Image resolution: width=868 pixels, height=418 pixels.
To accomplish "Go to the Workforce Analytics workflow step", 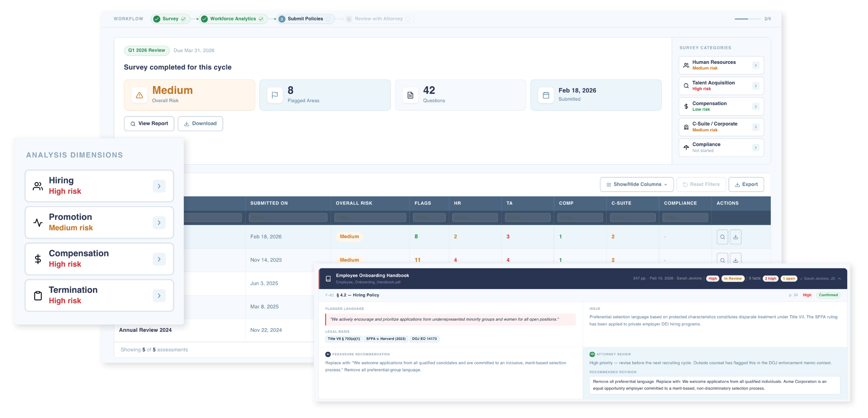I will [x=233, y=19].
